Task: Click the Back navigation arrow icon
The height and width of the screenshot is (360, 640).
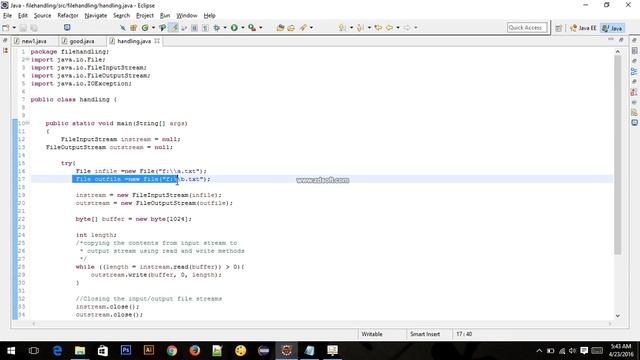Action: [x=389, y=28]
